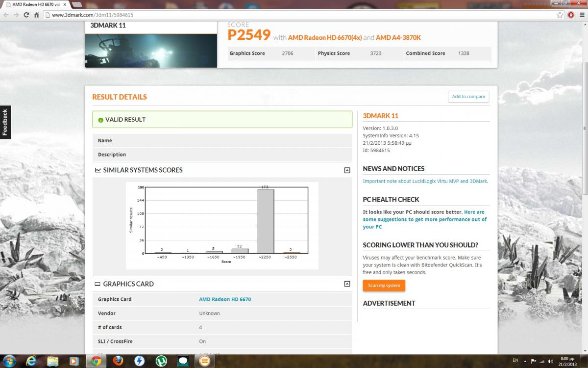
Task: Click the tallest ~2250 score bar in chart
Action: [266, 221]
